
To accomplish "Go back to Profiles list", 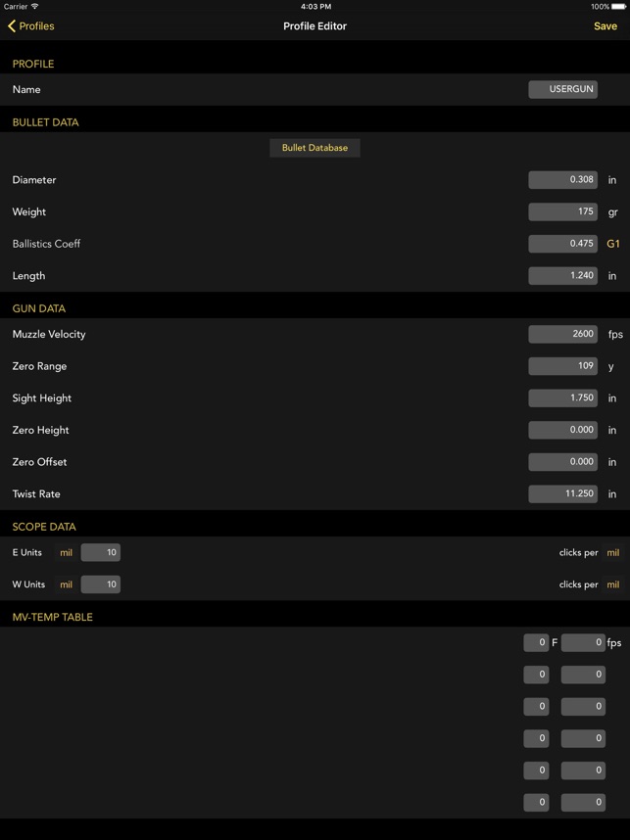I will (x=31, y=26).
